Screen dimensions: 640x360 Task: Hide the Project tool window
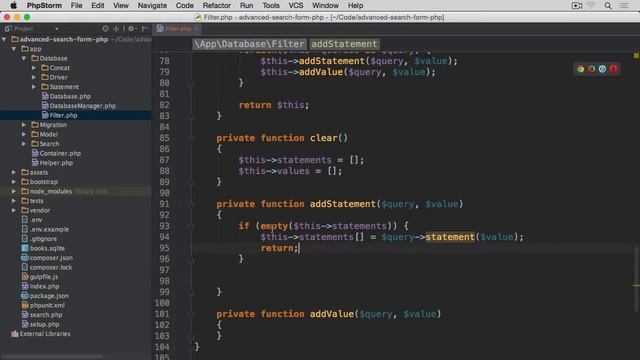click(144, 29)
